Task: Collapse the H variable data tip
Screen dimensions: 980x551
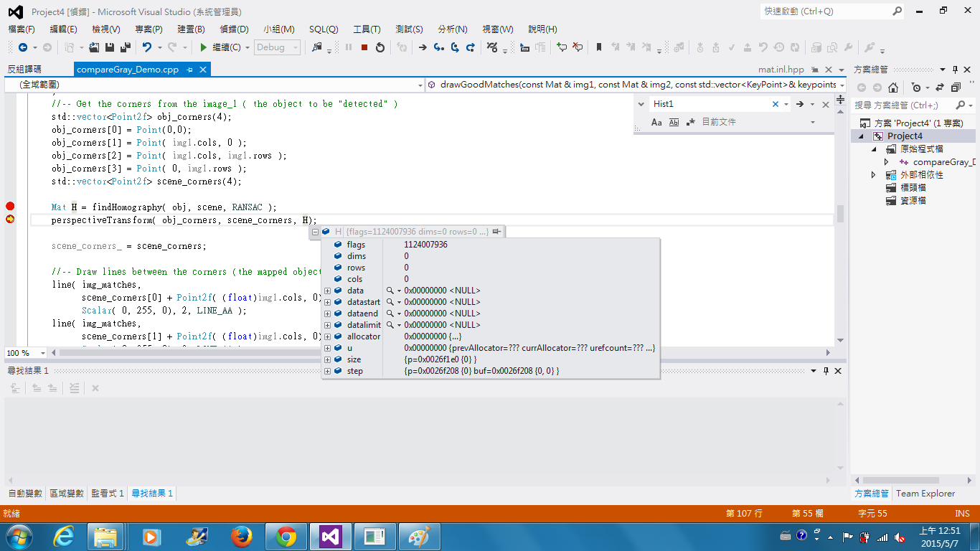Action: tap(315, 232)
